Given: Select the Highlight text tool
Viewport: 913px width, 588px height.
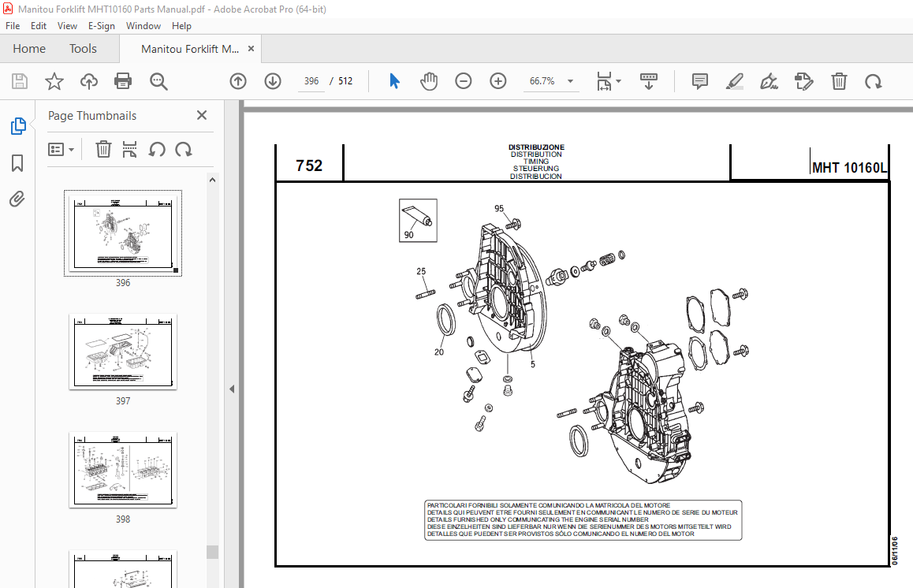Looking at the screenshot, I should [734, 81].
